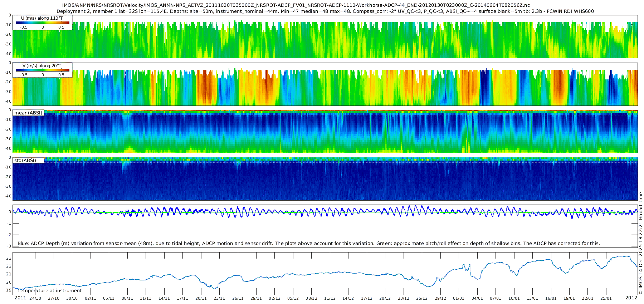Click the 01/01 date tick on time axis

click(459, 298)
